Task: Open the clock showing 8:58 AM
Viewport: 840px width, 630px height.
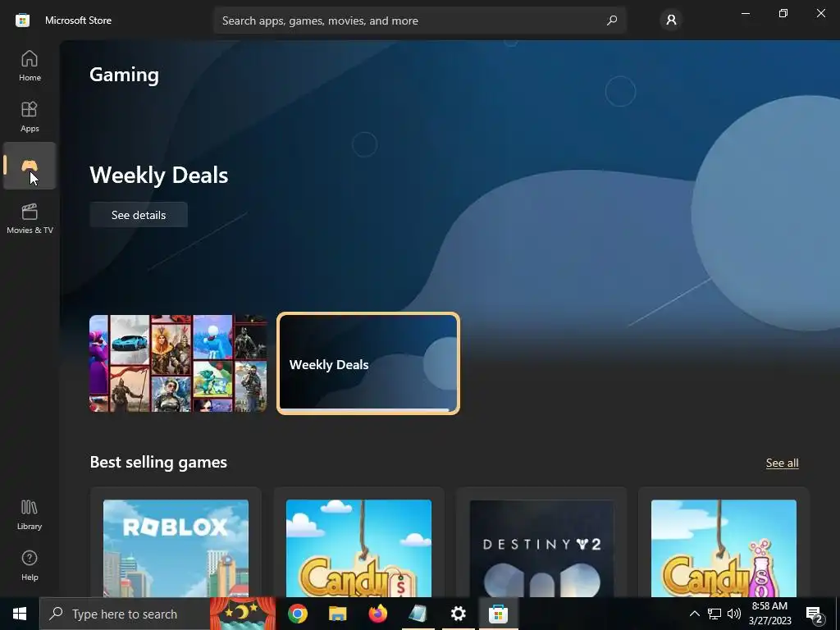Action: point(769,614)
